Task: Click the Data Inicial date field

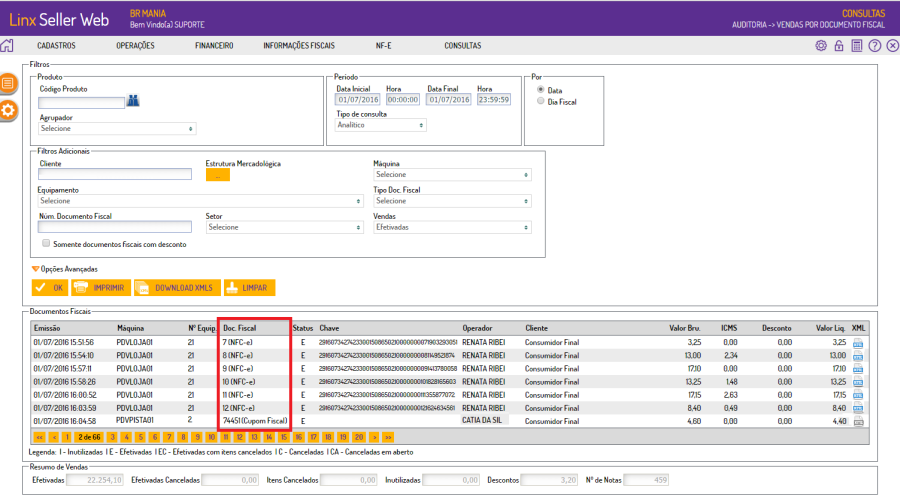Action: coord(358,100)
